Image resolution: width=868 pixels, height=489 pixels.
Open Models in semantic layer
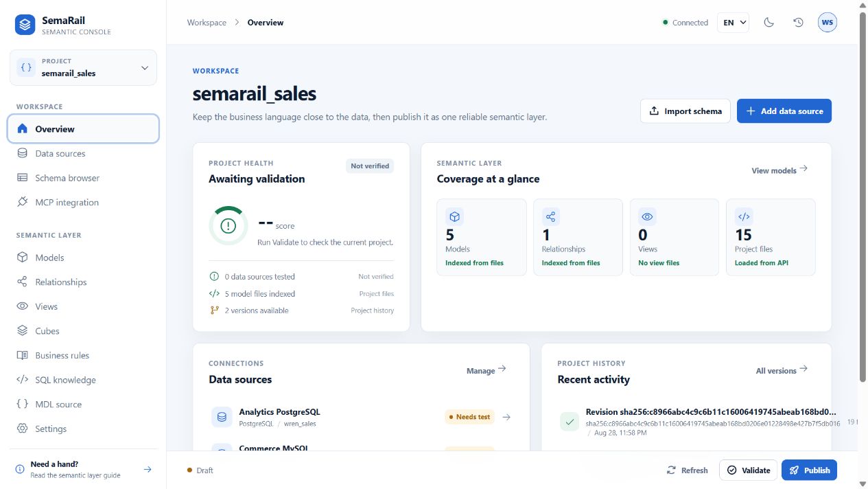pyautogui.click(x=83, y=258)
